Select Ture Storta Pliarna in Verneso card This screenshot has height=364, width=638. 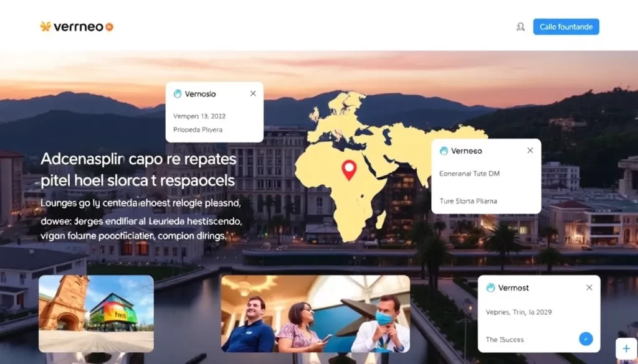coord(469,201)
